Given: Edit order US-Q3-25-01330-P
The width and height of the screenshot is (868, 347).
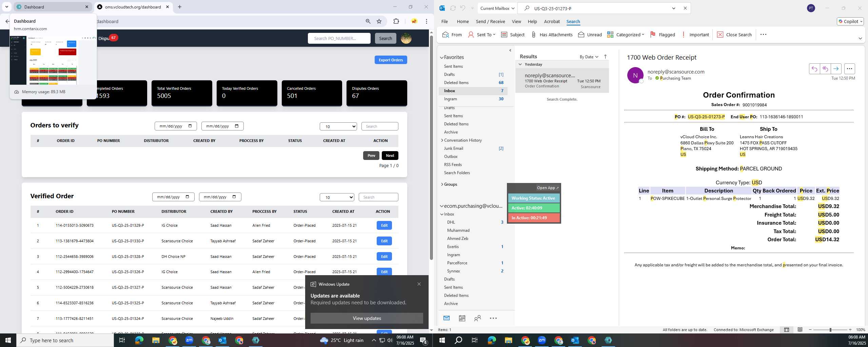Looking at the screenshot, I should point(384,241).
